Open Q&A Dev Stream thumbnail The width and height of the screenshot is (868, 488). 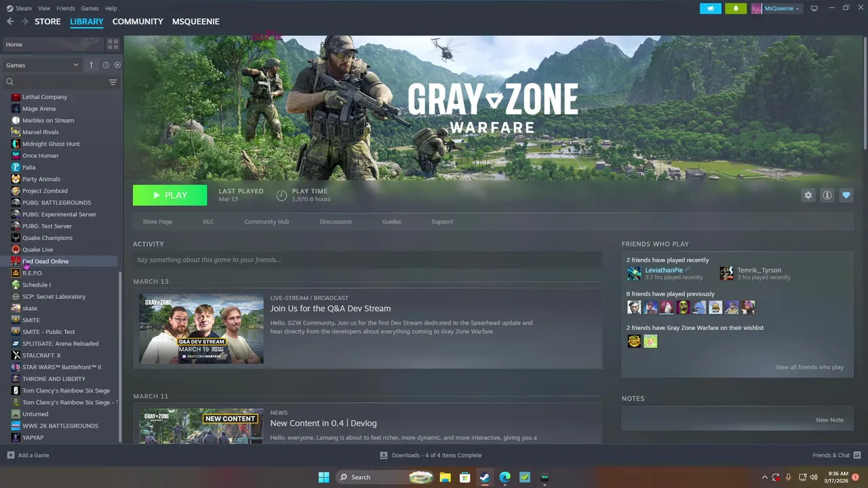click(201, 329)
